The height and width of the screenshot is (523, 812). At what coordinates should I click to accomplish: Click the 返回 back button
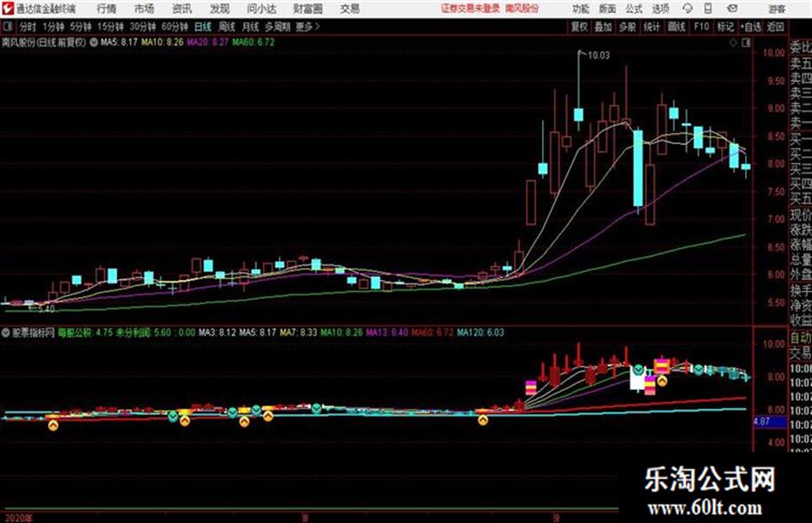tap(775, 26)
